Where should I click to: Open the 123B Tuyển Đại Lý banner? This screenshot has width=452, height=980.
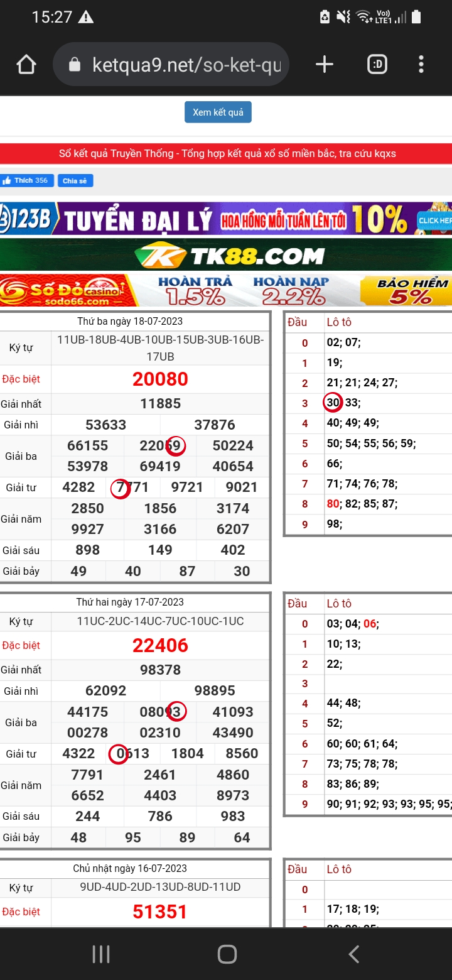coord(226,219)
